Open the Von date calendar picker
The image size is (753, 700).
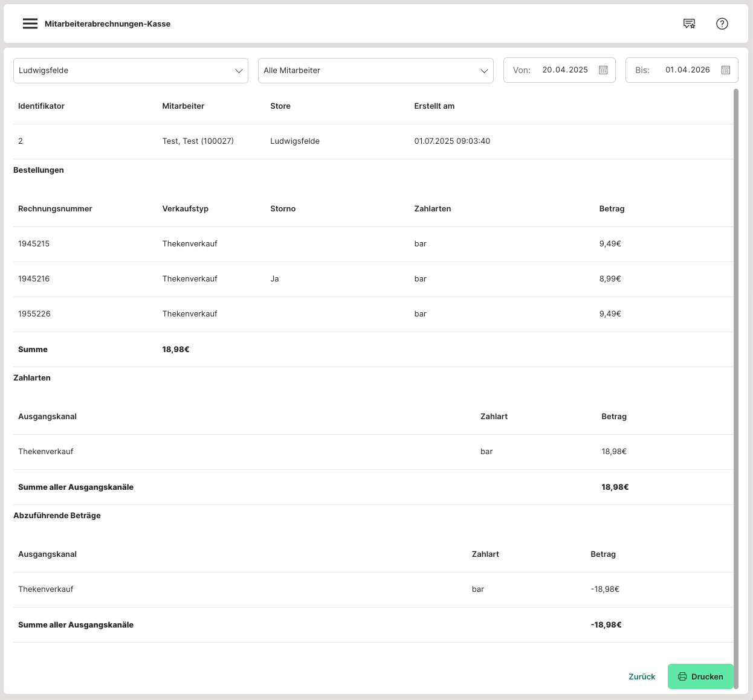pyautogui.click(x=603, y=70)
